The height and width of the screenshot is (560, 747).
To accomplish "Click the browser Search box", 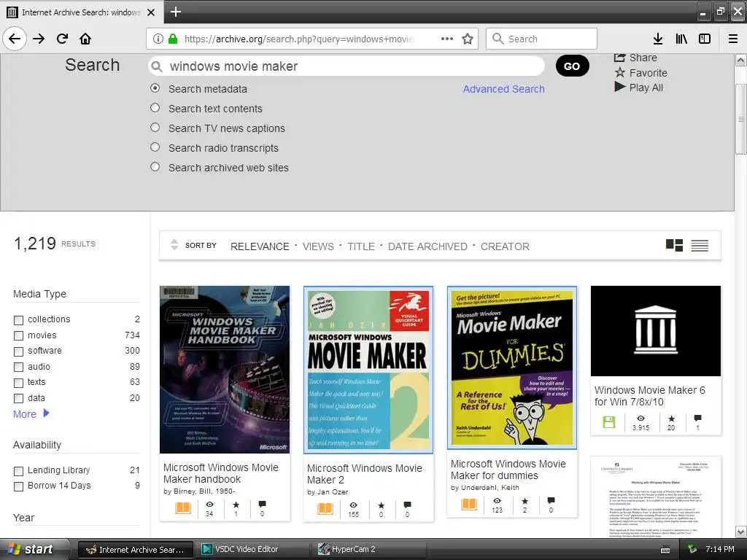I will click(x=541, y=39).
